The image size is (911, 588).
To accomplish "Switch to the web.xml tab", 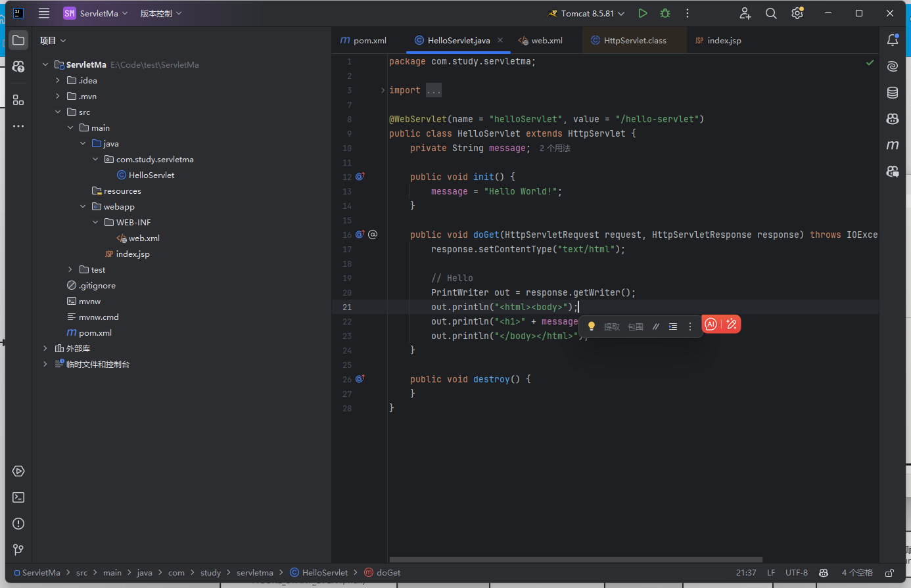I will click(540, 41).
